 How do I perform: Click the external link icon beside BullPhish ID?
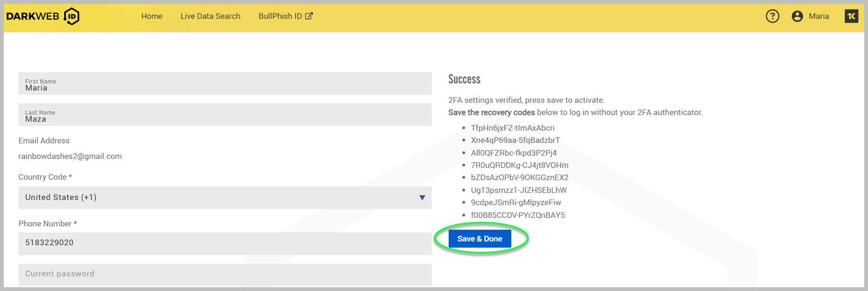click(x=309, y=16)
